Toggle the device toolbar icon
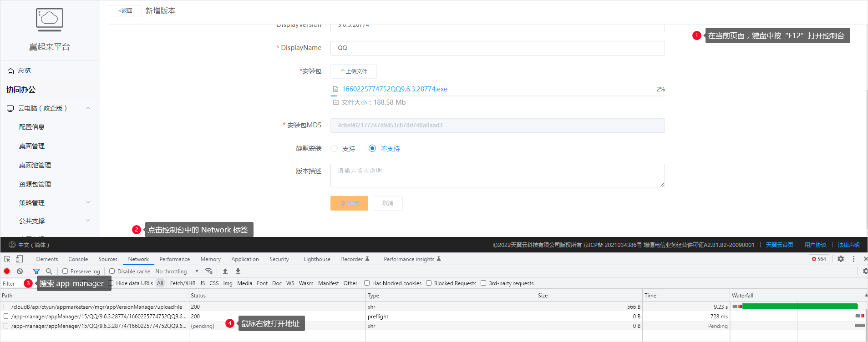868x342 pixels. coord(19,259)
